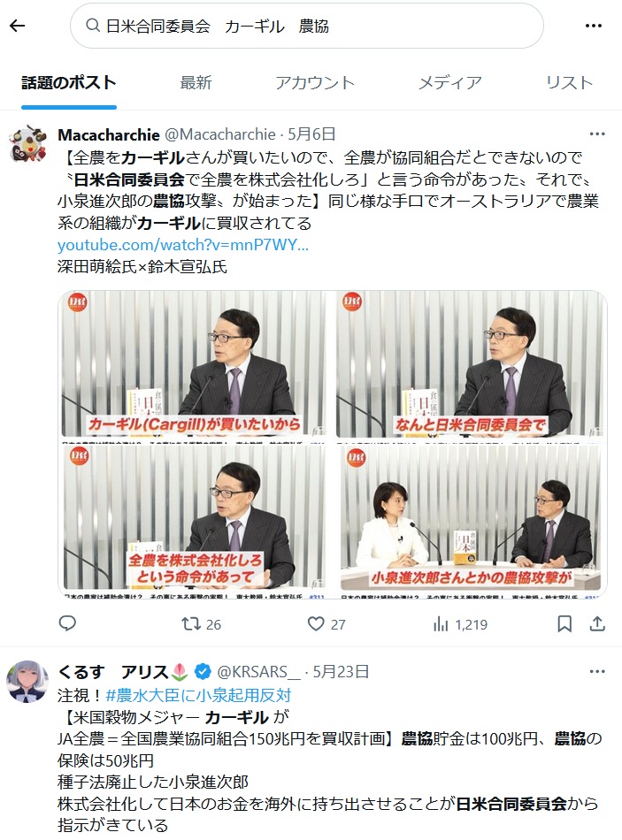Switch to the 最新 tab
This screenshot has height=840, width=622.
[196, 82]
